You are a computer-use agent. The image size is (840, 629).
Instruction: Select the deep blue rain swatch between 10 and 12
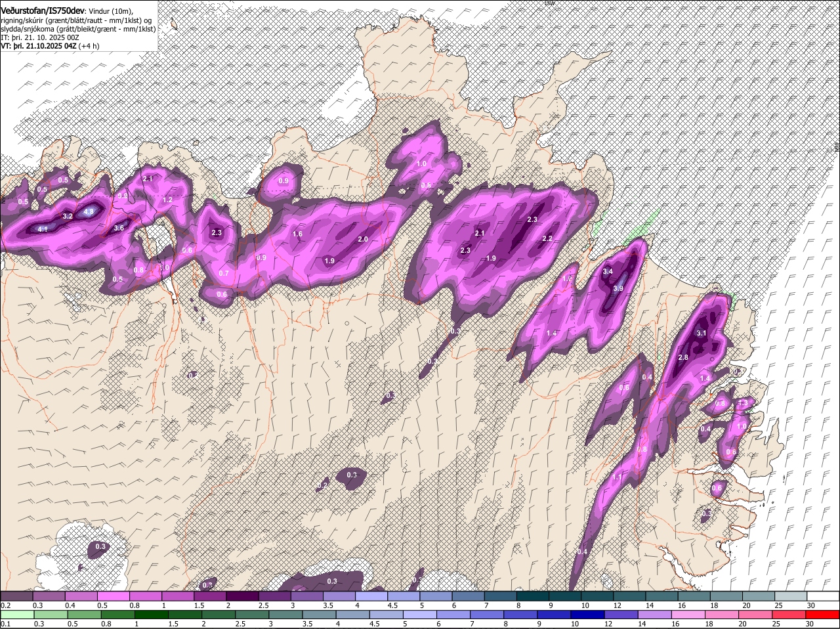(x=588, y=615)
